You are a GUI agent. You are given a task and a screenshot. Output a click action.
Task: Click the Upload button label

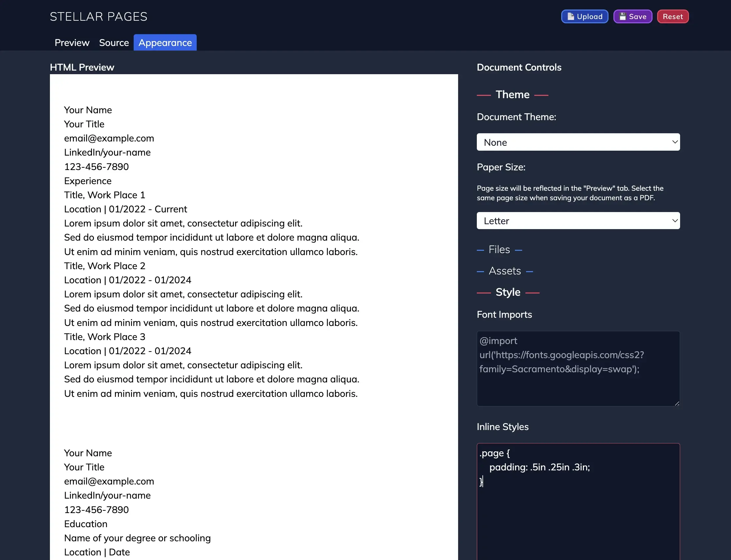pos(589,16)
